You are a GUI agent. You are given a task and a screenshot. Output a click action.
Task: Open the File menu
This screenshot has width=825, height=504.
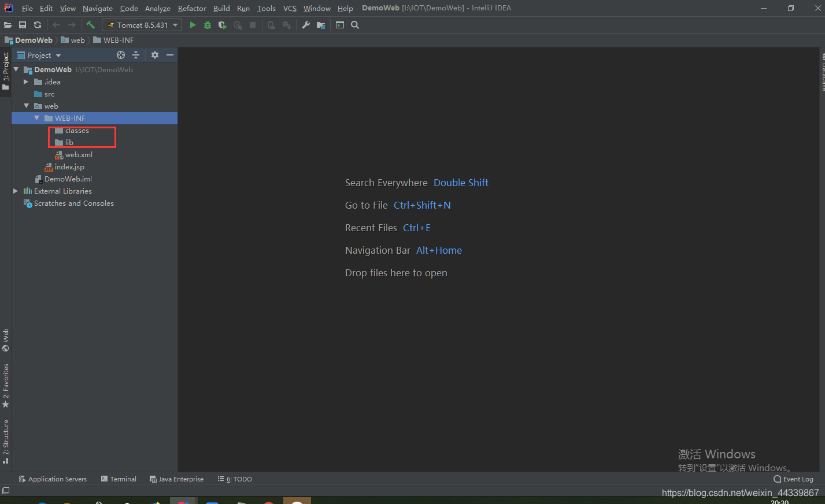[x=27, y=8]
